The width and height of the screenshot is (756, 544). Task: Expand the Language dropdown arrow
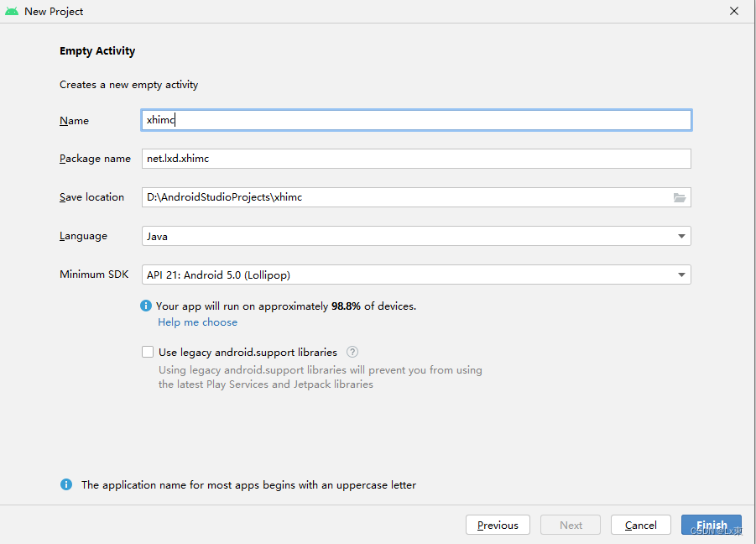[x=681, y=236]
